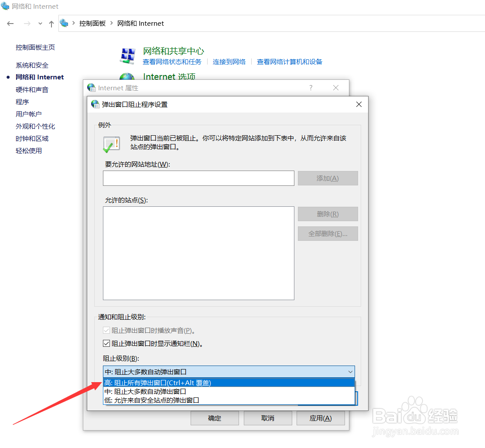The image size is (485, 448).
Task: Open 硬件和声音 category
Action: coord(32,90)
